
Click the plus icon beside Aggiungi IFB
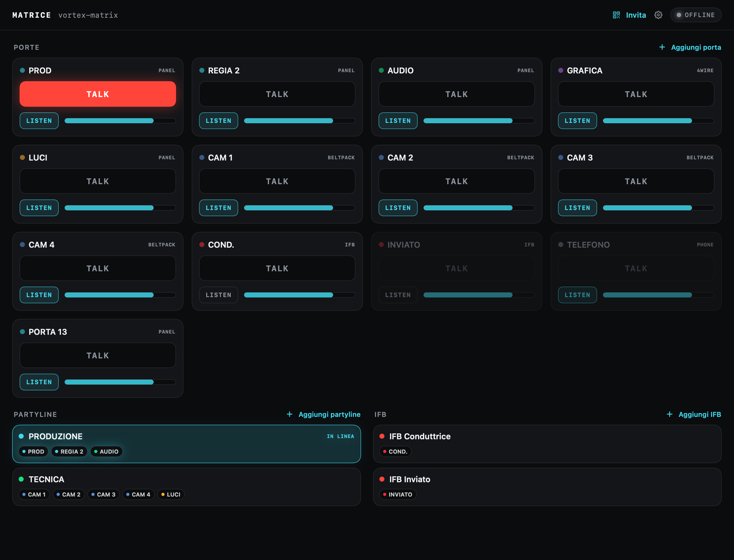(x=669, y=414)
